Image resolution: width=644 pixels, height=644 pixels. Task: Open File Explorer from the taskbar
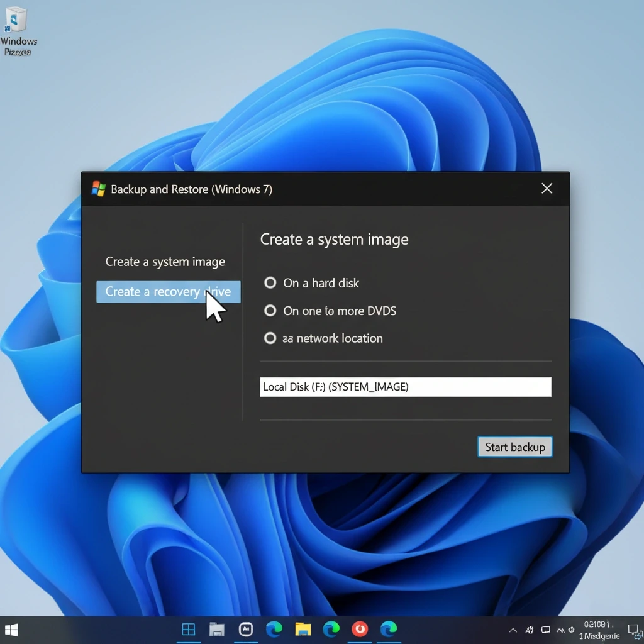(x=217, y=629)
